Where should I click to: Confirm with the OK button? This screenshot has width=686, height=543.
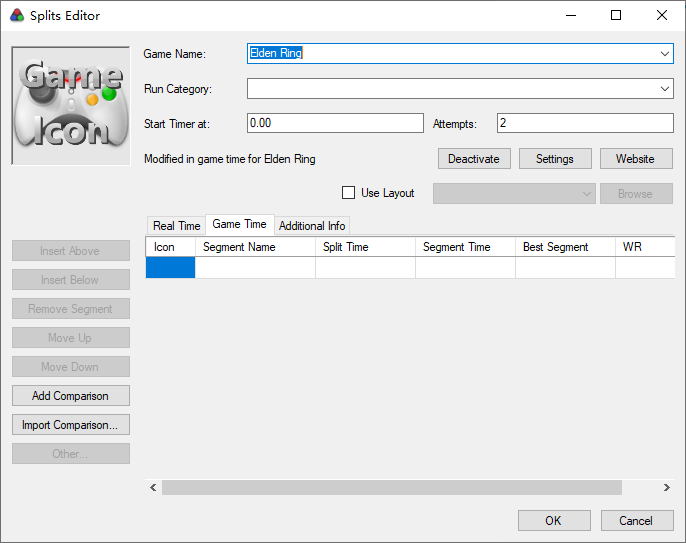tap(554, 521)
